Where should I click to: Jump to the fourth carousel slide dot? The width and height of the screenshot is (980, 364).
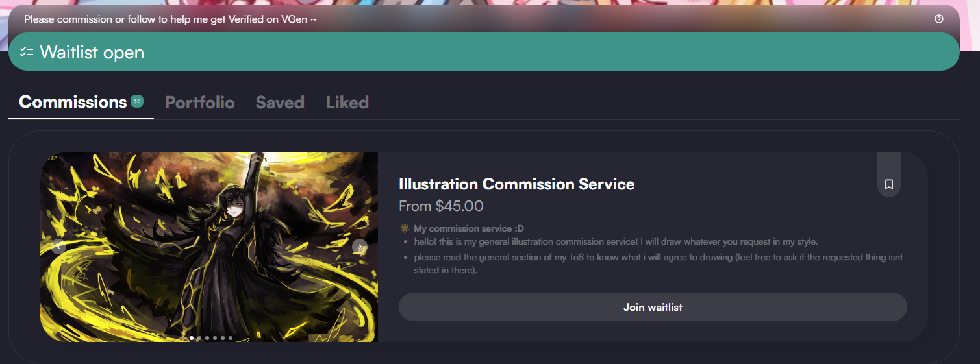(215, 338)
